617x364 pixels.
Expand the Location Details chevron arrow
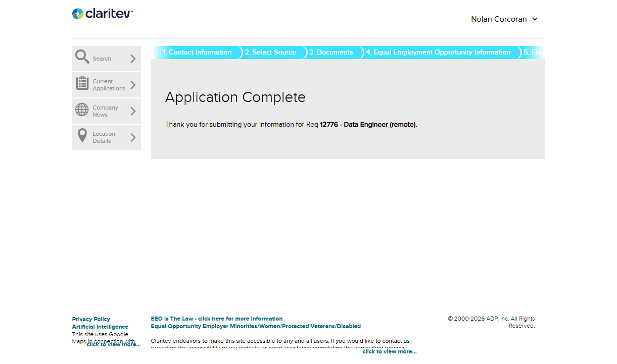pyautogui.click(x=133, y=137)
